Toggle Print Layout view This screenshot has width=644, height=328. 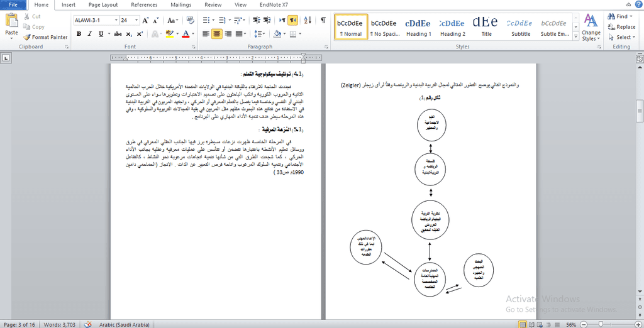pyautogui.click(x=523, y=324)
